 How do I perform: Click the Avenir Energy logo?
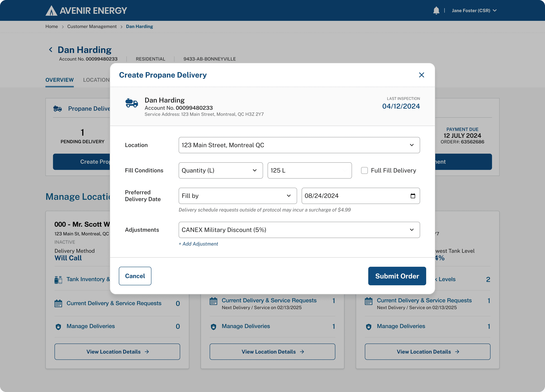[x=86, y=10]
